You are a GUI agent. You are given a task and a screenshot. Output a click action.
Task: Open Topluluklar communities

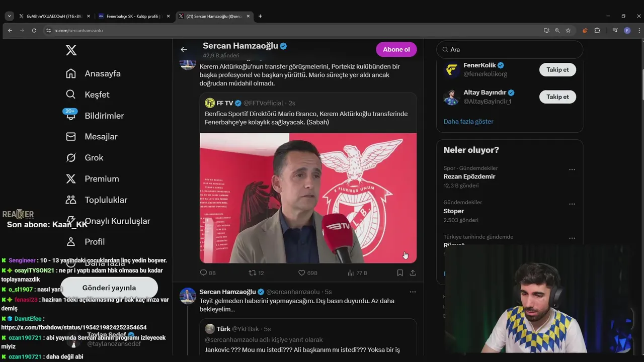pos(97,200)
